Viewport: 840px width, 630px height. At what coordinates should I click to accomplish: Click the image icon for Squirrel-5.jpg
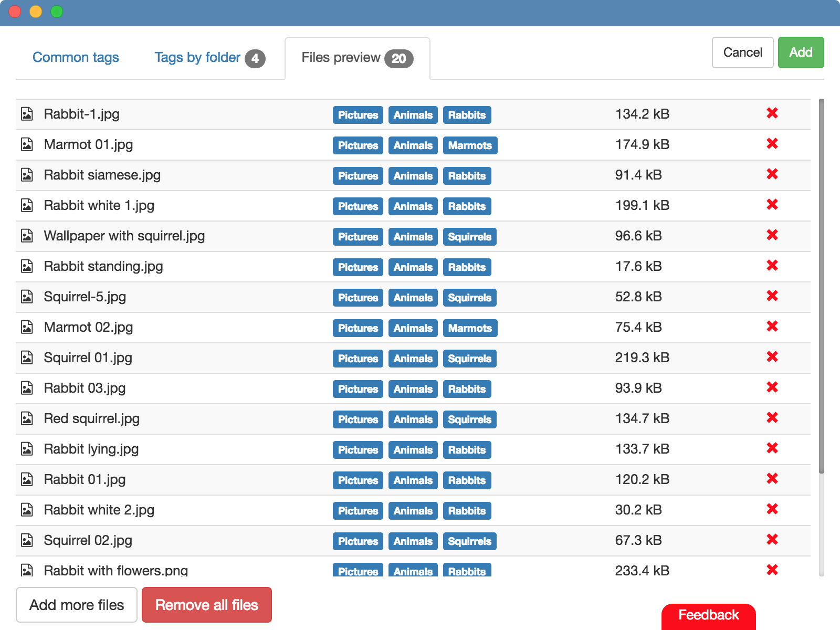coord(27,297)
